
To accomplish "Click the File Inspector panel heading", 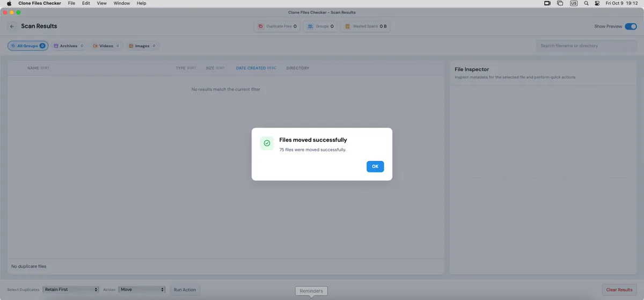I will [x=472, y=69].
